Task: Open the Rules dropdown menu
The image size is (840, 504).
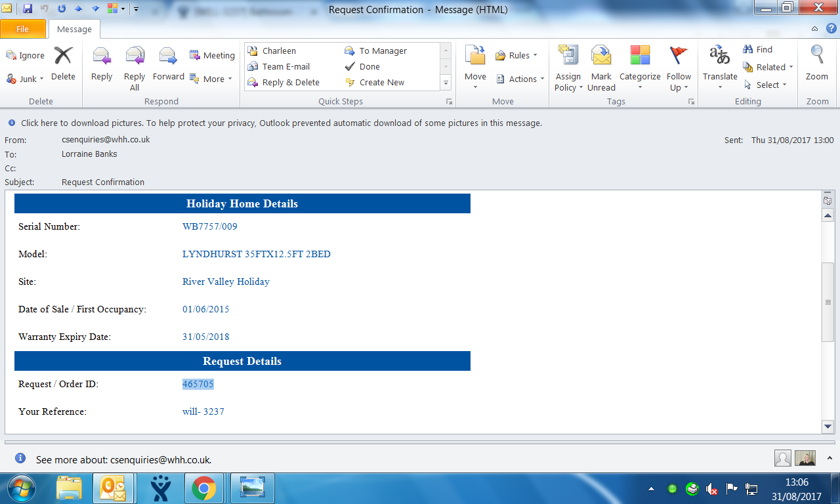Action: point(516,56)
